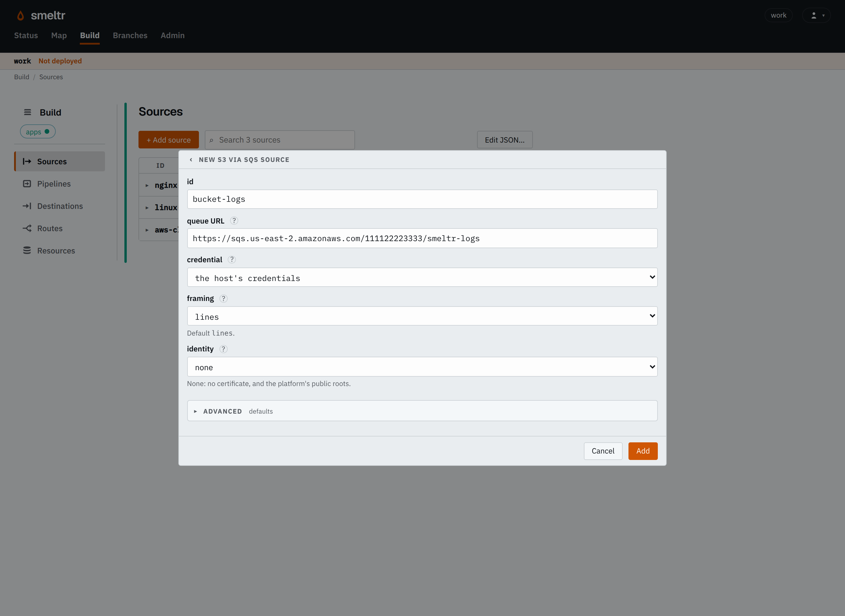Open Routes in the sidebar

[x=60, y=228]
